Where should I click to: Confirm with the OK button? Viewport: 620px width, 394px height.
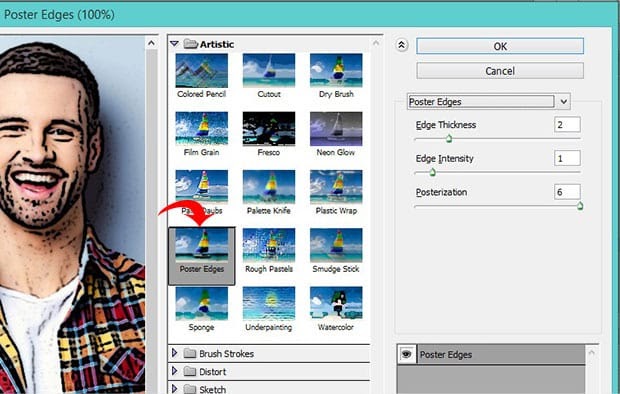[x=500, y=46]
